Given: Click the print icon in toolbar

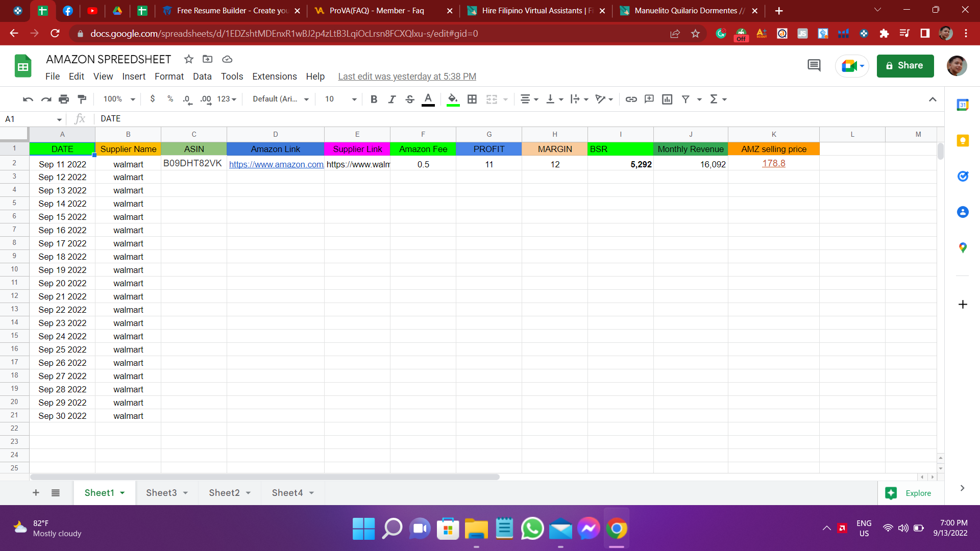Looking at the screenshot, I should click(64, 99).
